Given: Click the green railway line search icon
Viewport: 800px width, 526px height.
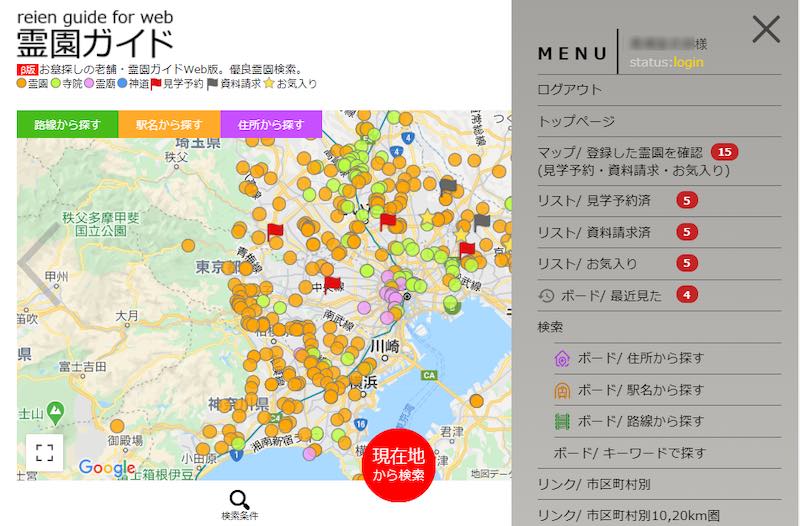Looking at the screenshot, I should pyautogui.click(x=562, y=421).
